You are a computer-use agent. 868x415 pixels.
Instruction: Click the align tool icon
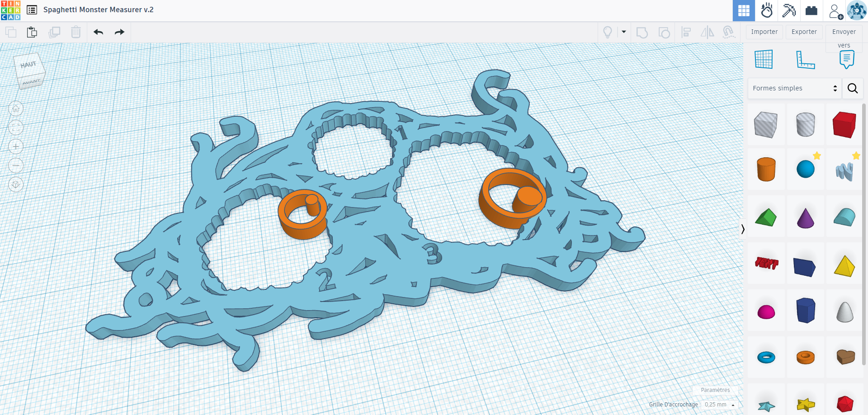click(686, 33)
